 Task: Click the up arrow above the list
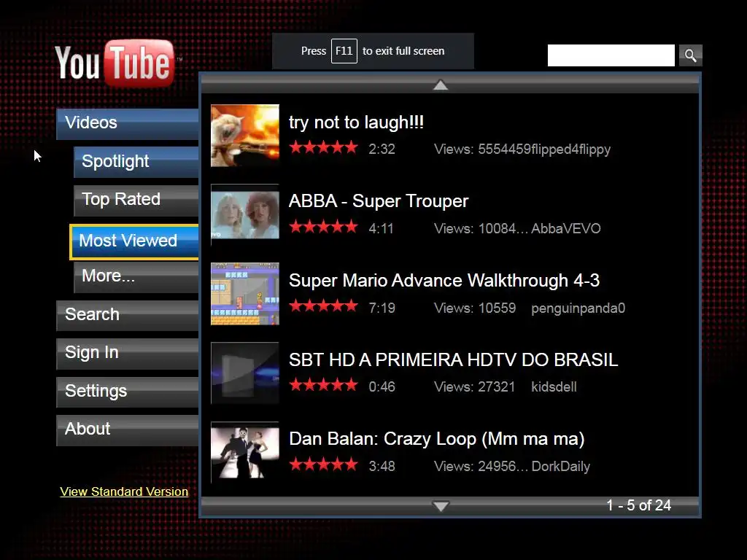point(441,85)
